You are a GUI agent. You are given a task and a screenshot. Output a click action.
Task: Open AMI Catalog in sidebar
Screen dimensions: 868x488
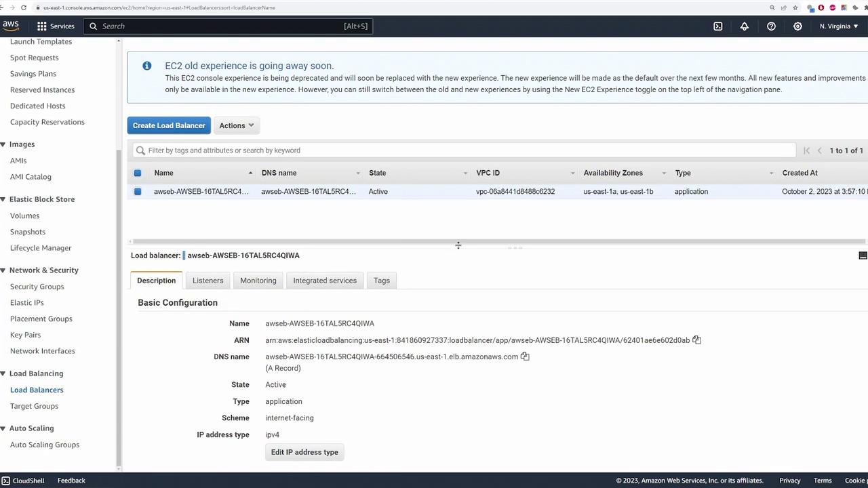[x=31, y=177]
